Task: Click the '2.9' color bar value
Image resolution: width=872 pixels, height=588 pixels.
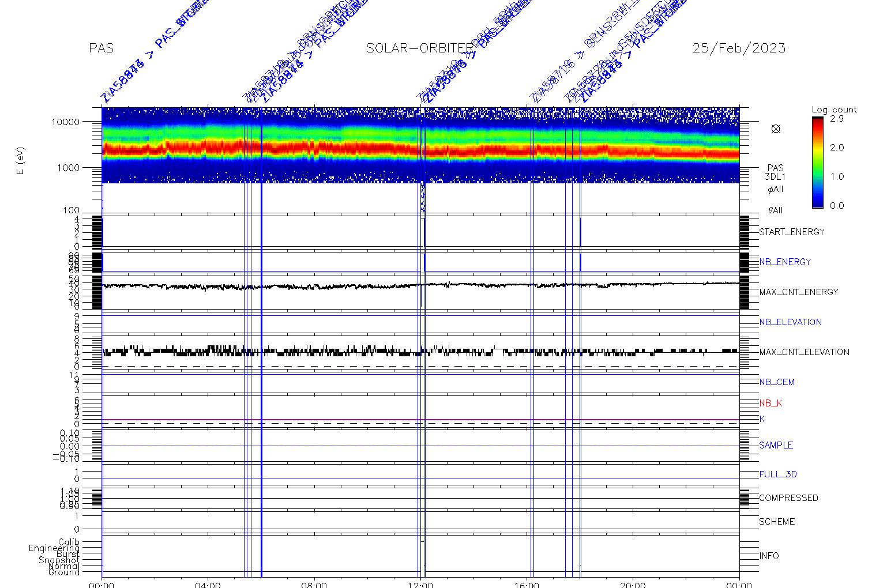Action: click(837, 118)
